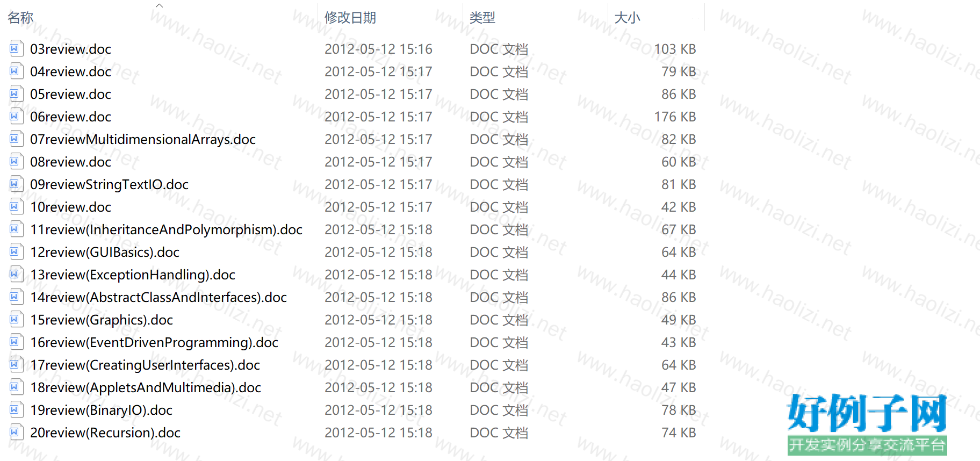Toggle sort order using the arrow above 名称
Screen dimensions: 980x461
point(159,5)
